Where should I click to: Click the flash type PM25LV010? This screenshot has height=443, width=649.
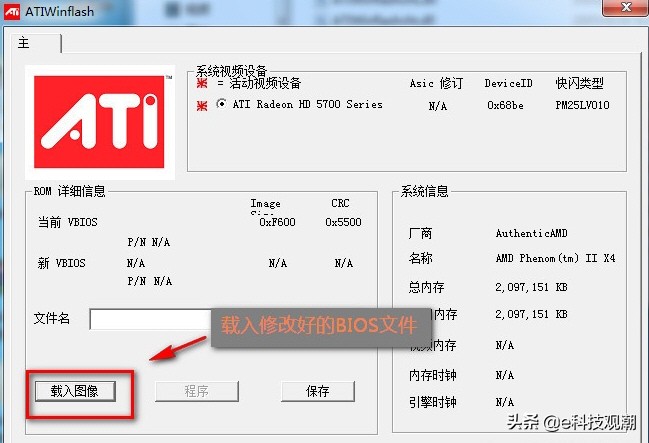pyautogui.click(x=582, y=105)
